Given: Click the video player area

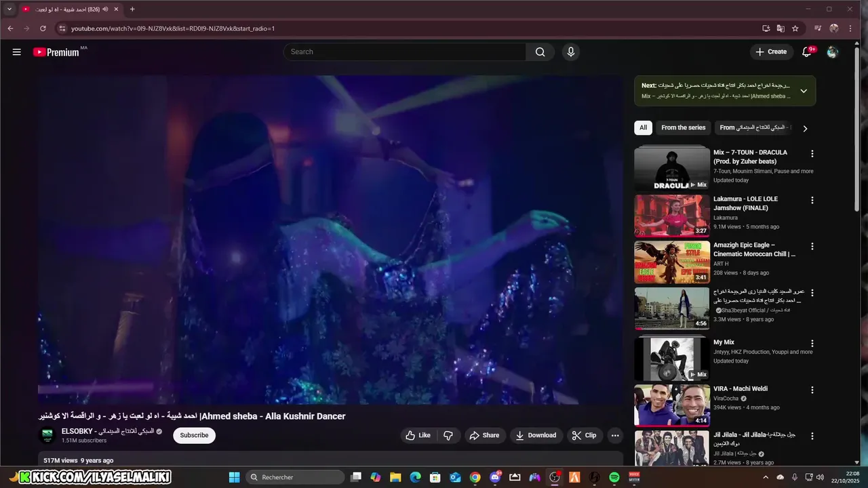Looking at the screenshot, I should (x=330, y=240).
